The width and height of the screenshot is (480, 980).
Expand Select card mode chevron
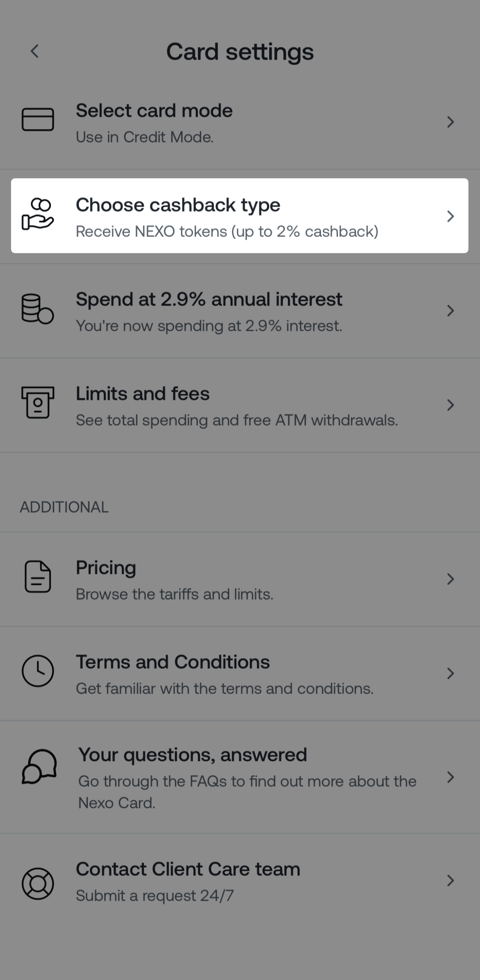(450, 122)
